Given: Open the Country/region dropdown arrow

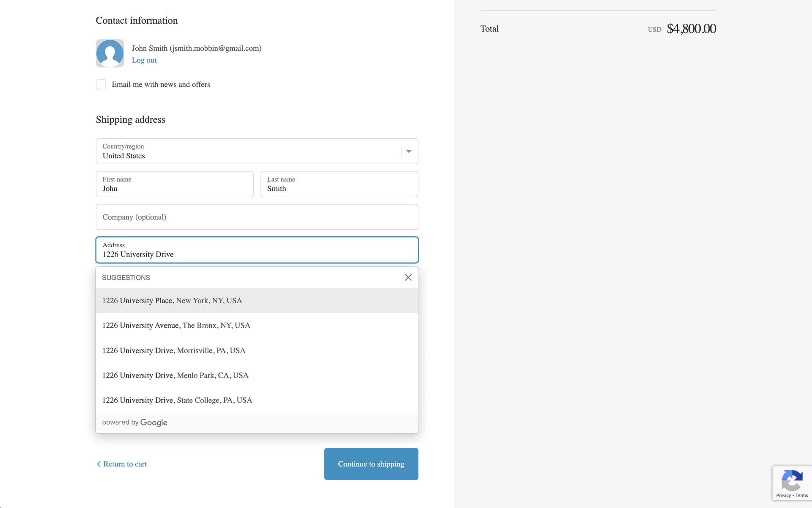Looking at the screenshot, I should click(409, 152).
